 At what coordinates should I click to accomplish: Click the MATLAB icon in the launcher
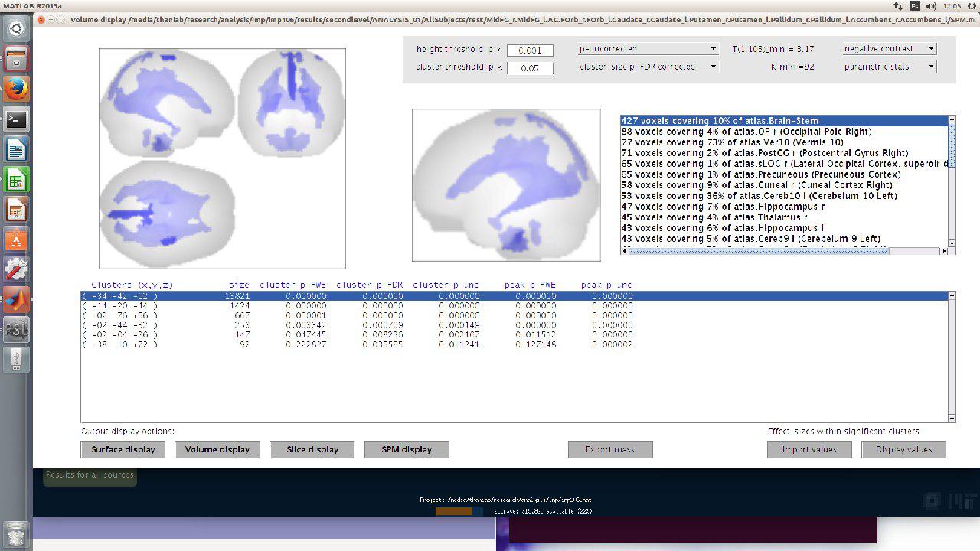coord(16,299)
